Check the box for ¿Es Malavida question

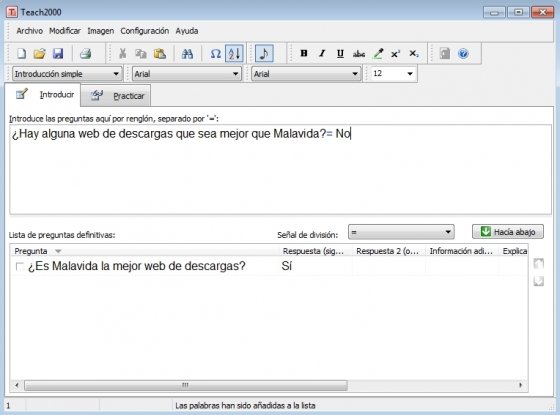pos(20,266)
